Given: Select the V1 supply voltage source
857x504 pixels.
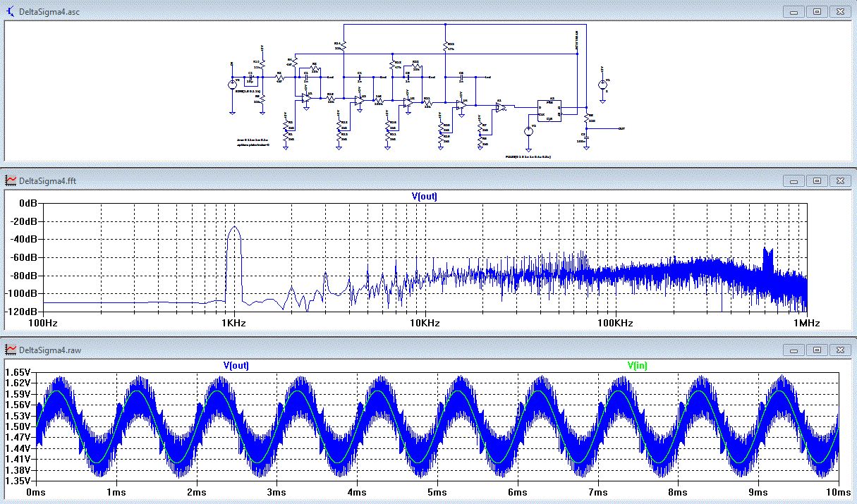Looking at the screenshot, I should pos(602,85).
